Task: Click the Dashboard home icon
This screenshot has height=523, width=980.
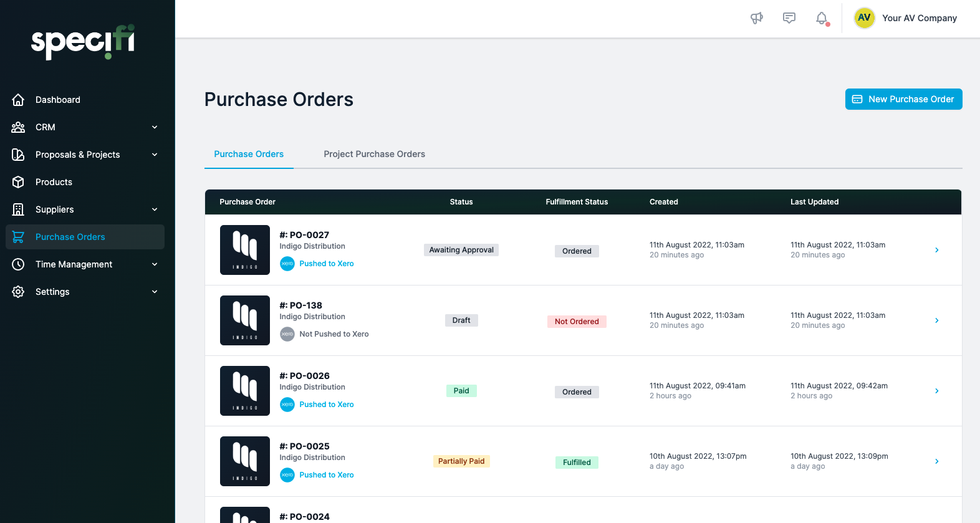Action: point(18,100)
